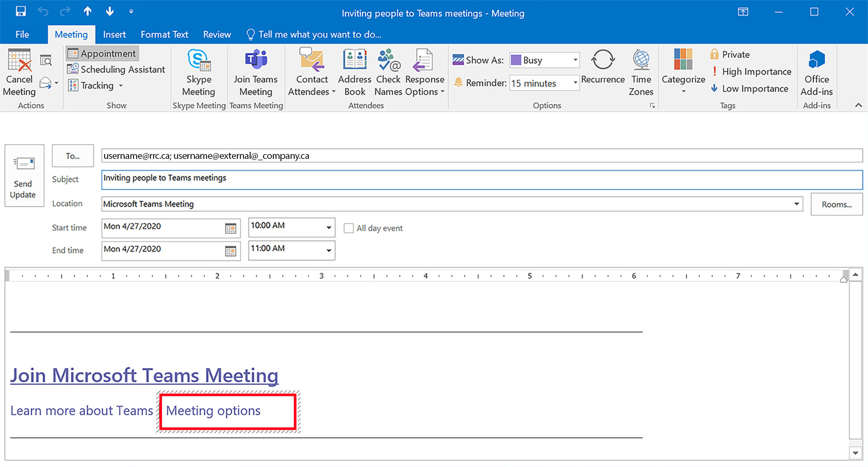This screenshot has width=868, height=467.
Task: Enable the All day event checkbox
Action: tap(349, 228)
